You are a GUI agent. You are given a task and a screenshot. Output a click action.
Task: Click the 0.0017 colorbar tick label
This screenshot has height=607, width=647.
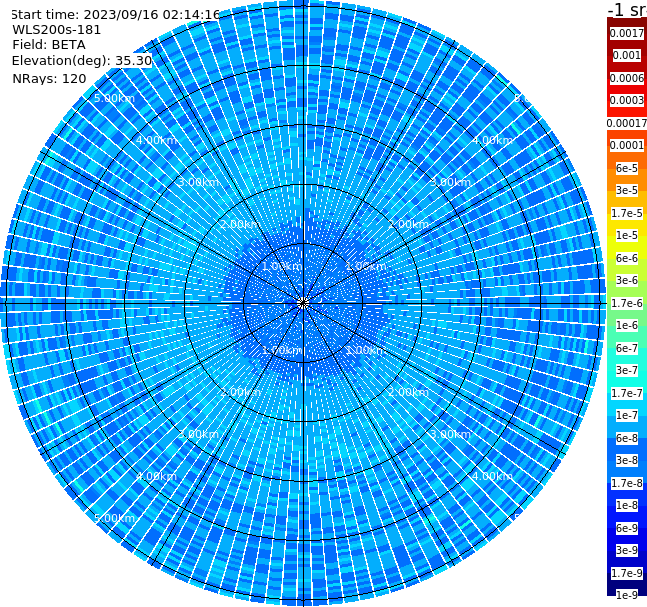(x=627, y=33)
